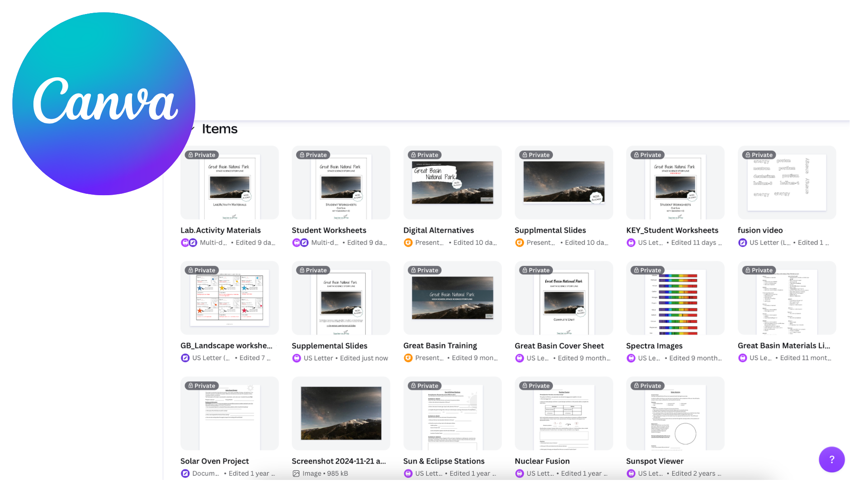Click the Sun & Eclipse Stations title

(444, 461)
